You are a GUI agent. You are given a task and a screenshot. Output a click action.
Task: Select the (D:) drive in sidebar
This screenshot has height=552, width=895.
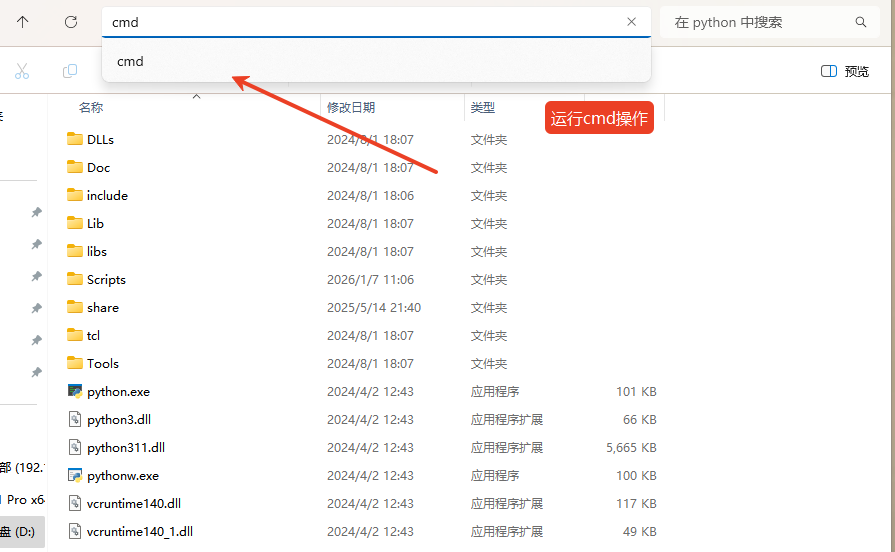coord(22,531)
